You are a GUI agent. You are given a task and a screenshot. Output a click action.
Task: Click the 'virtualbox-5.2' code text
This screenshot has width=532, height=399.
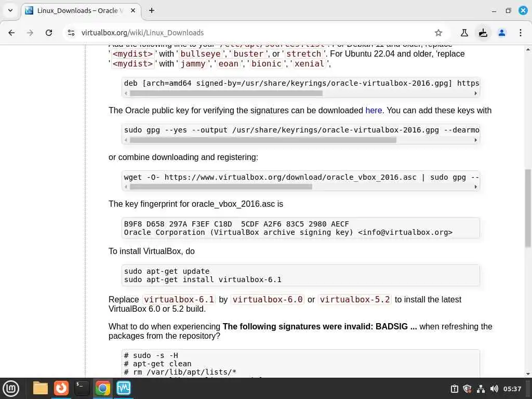click(355, 300)
